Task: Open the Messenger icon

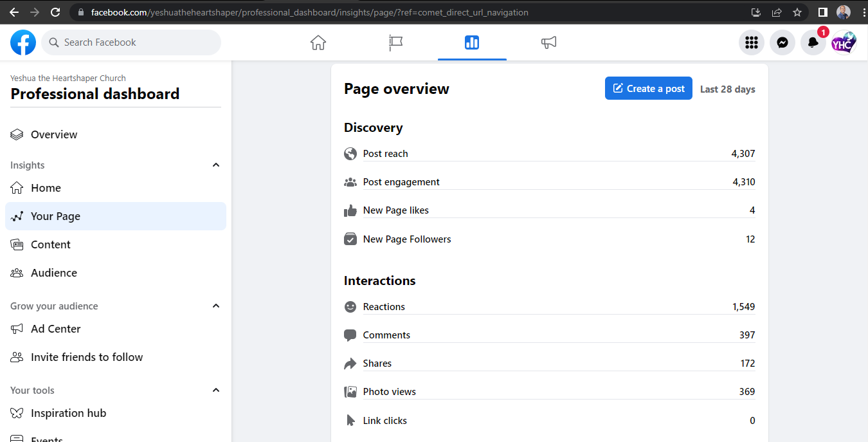Action: (782, 42)
